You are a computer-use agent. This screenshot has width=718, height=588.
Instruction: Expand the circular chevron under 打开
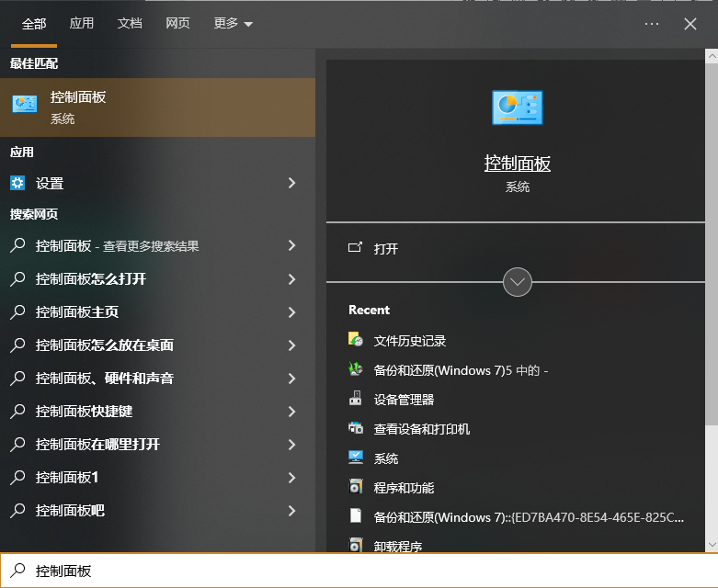[x=517, y=282]
